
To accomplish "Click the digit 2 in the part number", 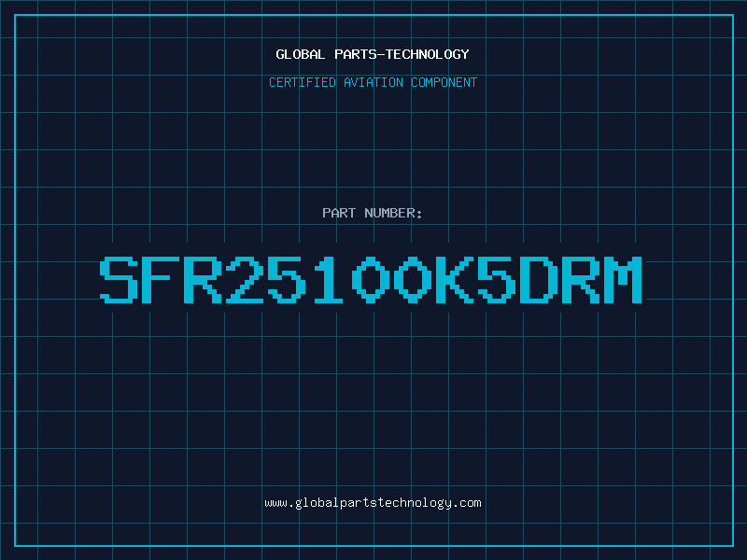I will (245, 279).
